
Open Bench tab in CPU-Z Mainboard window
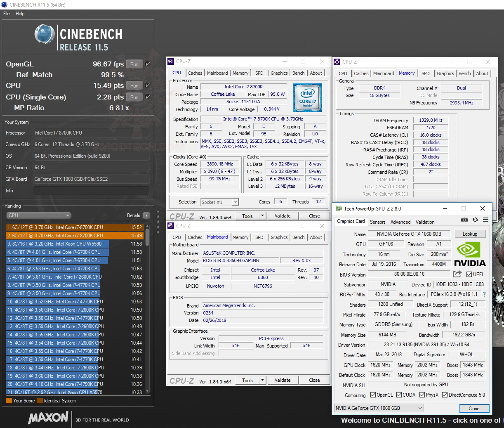click(298, 237)
